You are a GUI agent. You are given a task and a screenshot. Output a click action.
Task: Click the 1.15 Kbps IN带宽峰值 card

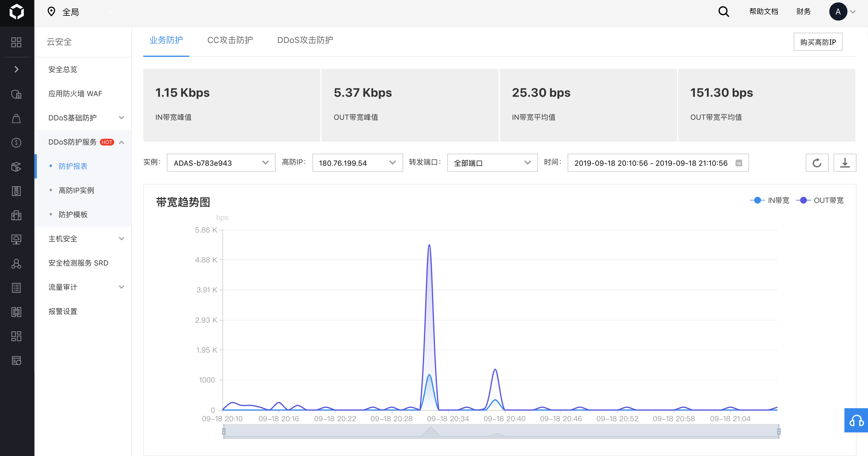tap(232, 105)
